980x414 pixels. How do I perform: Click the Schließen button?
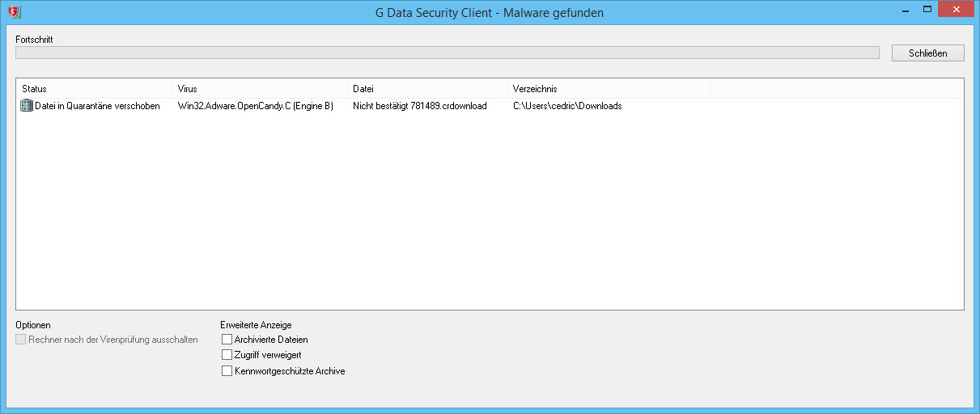927,53
